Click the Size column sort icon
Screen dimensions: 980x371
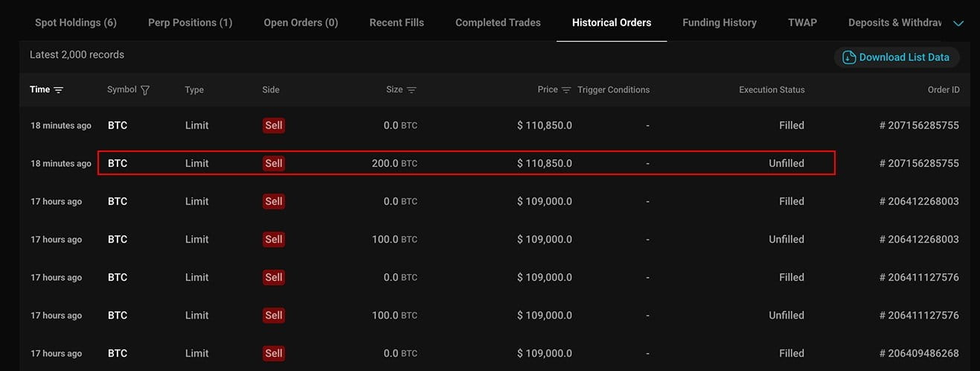[411, 90]
